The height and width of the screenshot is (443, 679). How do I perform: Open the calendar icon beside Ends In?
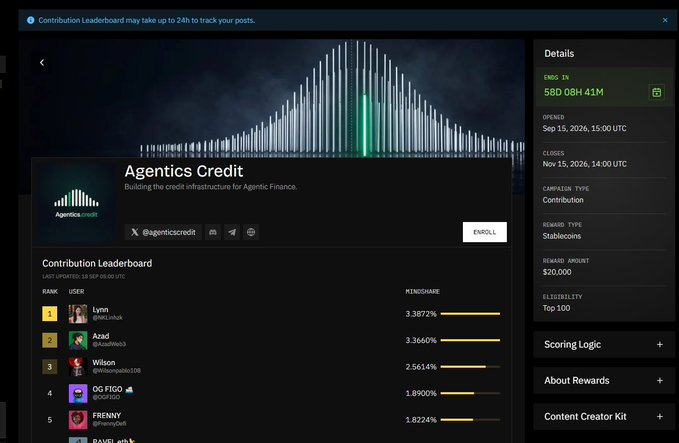[x=656, y=92]
